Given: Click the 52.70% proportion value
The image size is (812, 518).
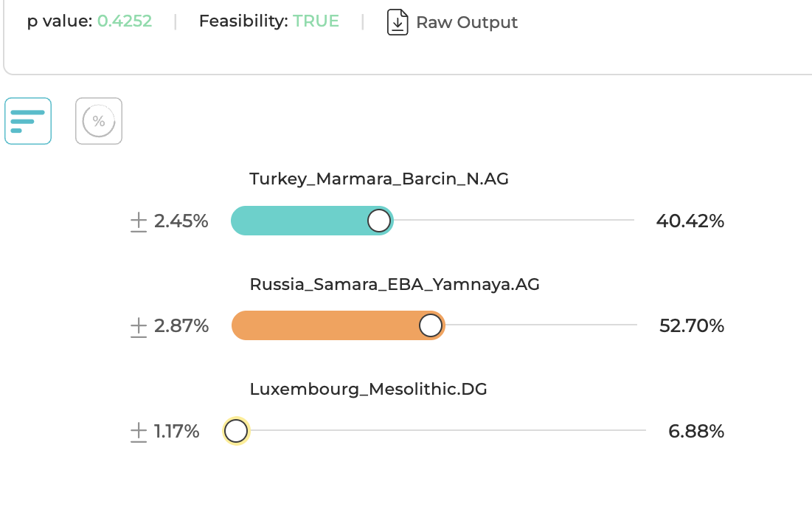Looking at the screenshot, I should click(x=691, y=326).
